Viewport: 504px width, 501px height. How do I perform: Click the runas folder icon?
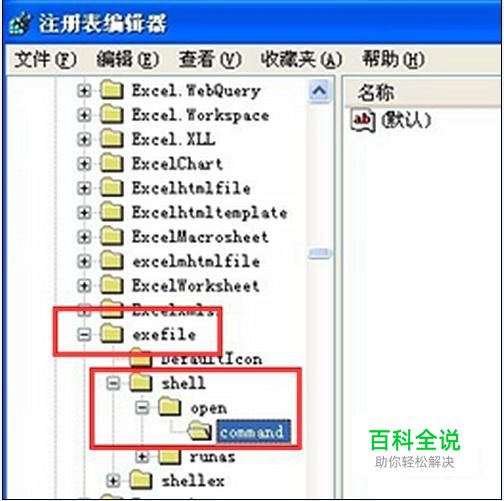[x=170, y=456]
